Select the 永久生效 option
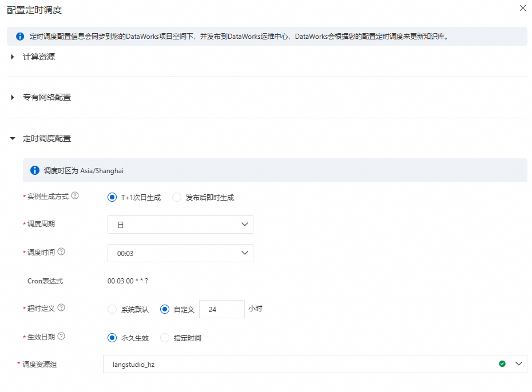This screenshot has height=392, width=532. coord(113,338)
